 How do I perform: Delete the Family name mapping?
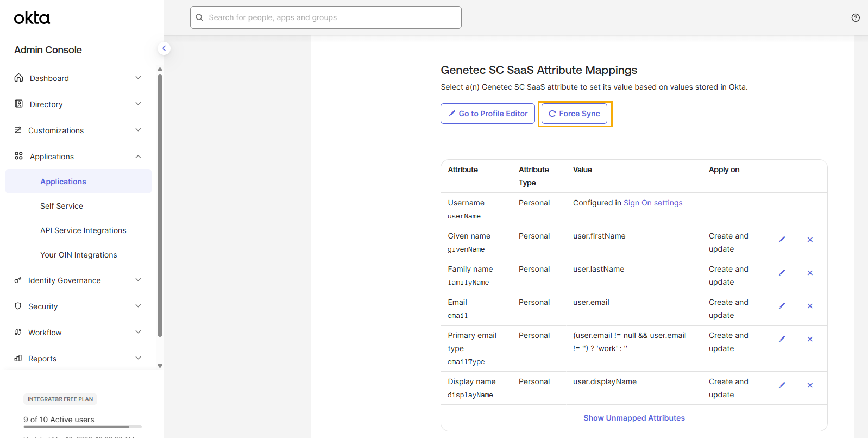[810, 273]
